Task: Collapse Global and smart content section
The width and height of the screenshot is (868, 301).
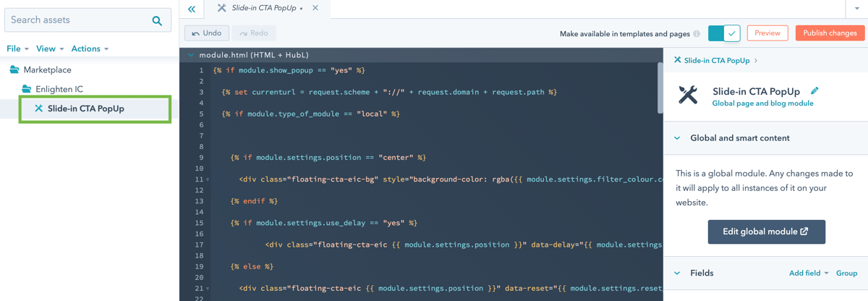Action: pos(677,138)
